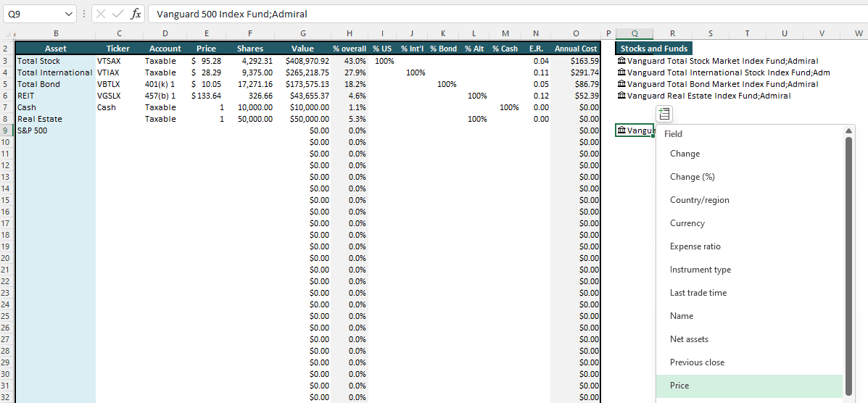Click the Ticker header cell
868x403 pixels.
[x=118, y=49]
